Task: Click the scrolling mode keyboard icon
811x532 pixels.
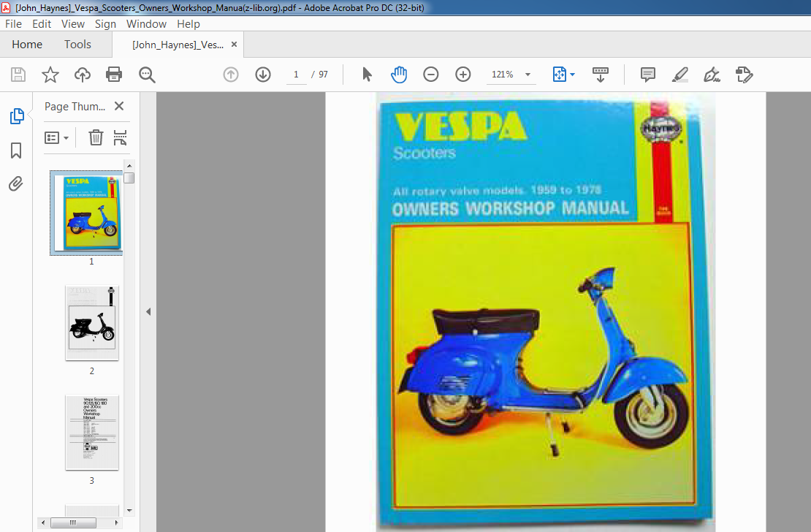Action: coord(600,75)
